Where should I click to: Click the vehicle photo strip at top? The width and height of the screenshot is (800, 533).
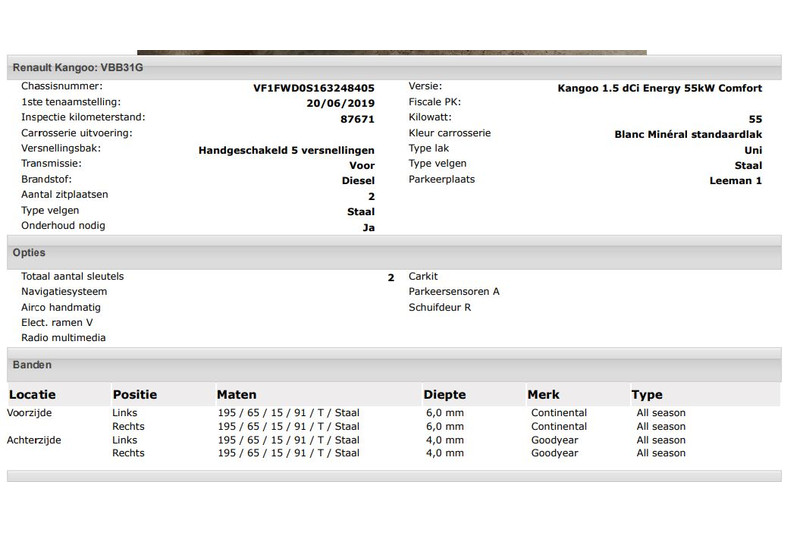(x=391, y=52)
